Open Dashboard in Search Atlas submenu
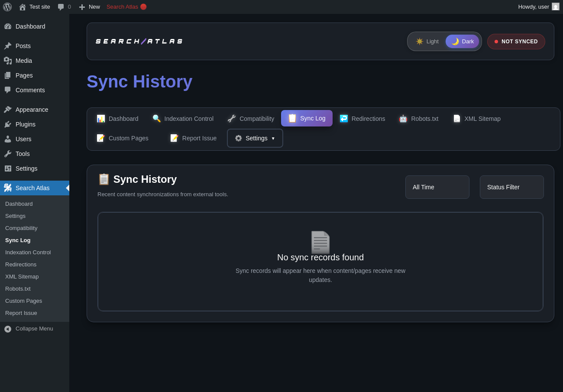The image size is (563, 392). pos(19,204)
